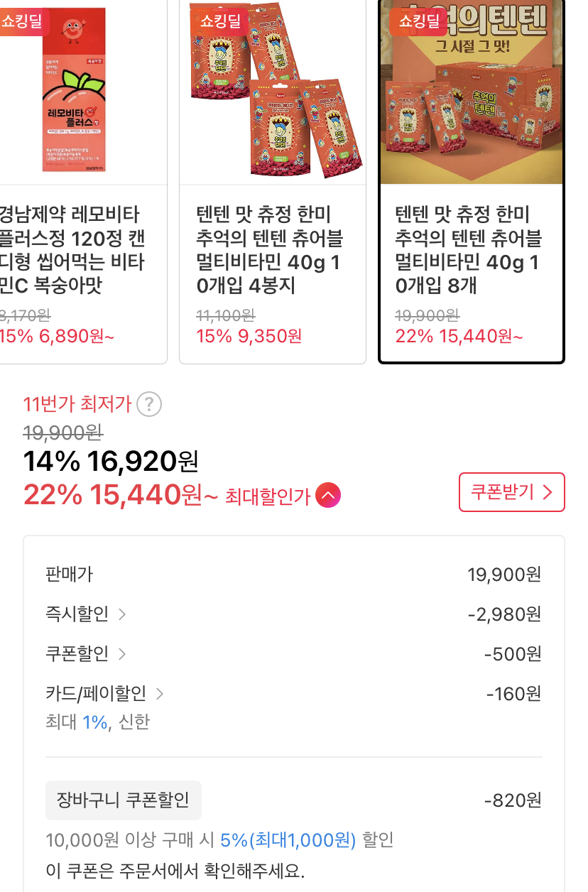The width and height of the screenshot is (588, 892).
Task: Expand the 즉시할인 chevron
Action: (x=122, y=614)
